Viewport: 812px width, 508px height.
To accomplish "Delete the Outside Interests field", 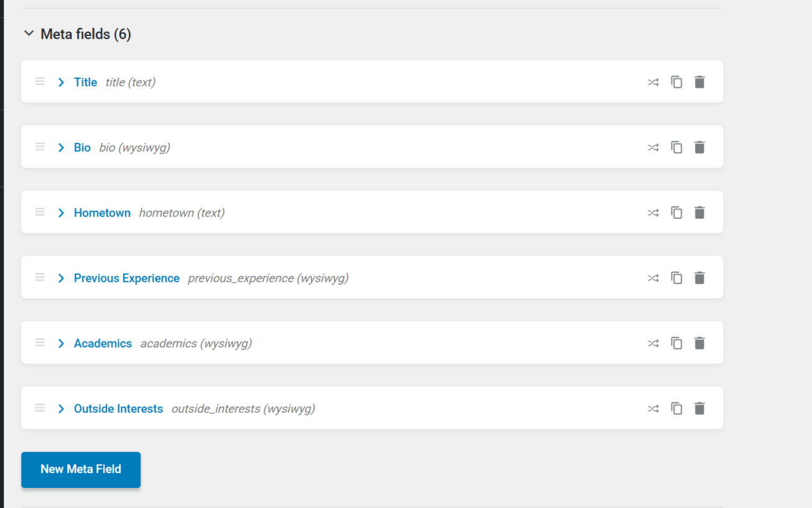I will (699, 409).
